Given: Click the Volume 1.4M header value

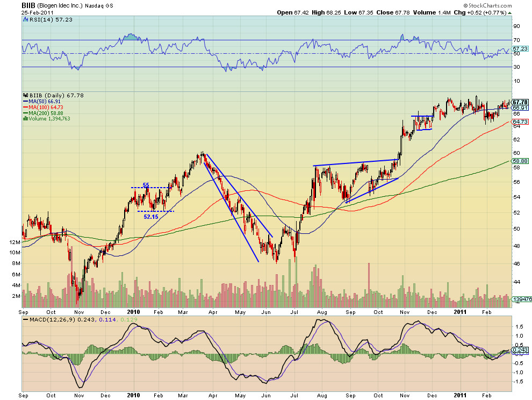Looking at the screenshot, I should tap(432, 12).
